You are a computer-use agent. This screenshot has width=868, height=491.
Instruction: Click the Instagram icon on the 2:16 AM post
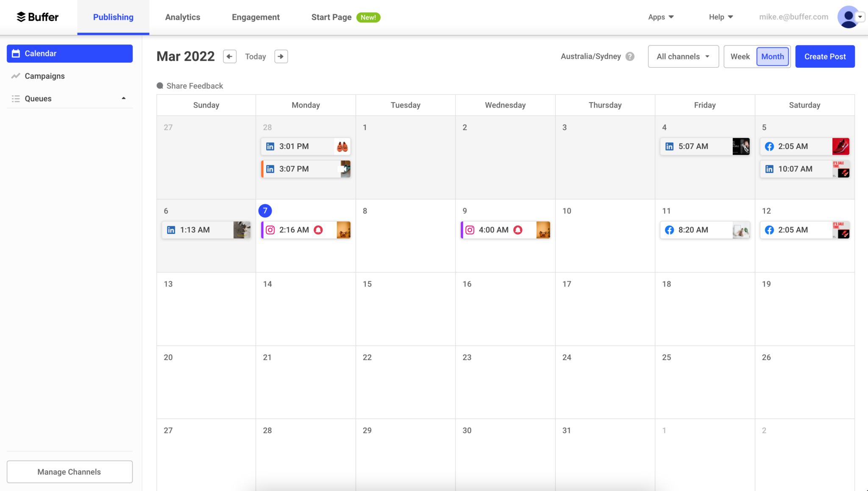pyautogui.click(x=270, y=230)
